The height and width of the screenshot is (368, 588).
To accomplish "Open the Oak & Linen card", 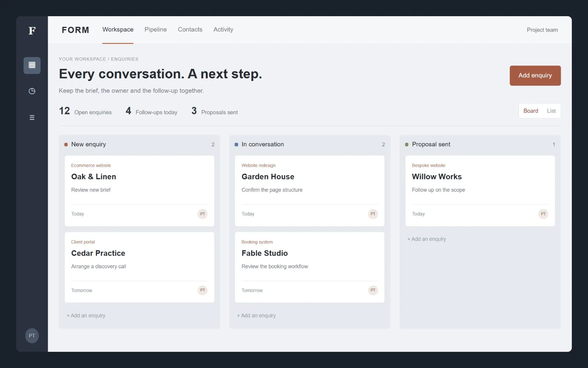I will click(139, 191).
